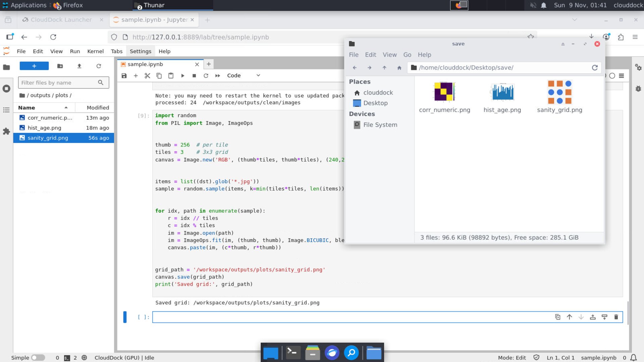Open the Kernel menu in JupyterLab
This screenshot has width=644, height=362.
tap(95, 51)
